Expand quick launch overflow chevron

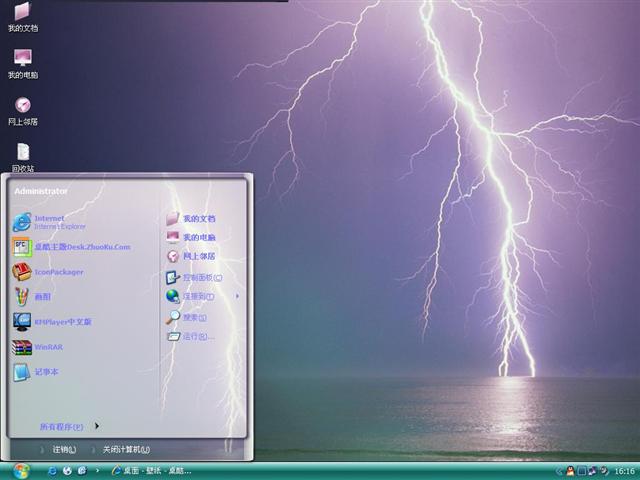pos(97,471)
